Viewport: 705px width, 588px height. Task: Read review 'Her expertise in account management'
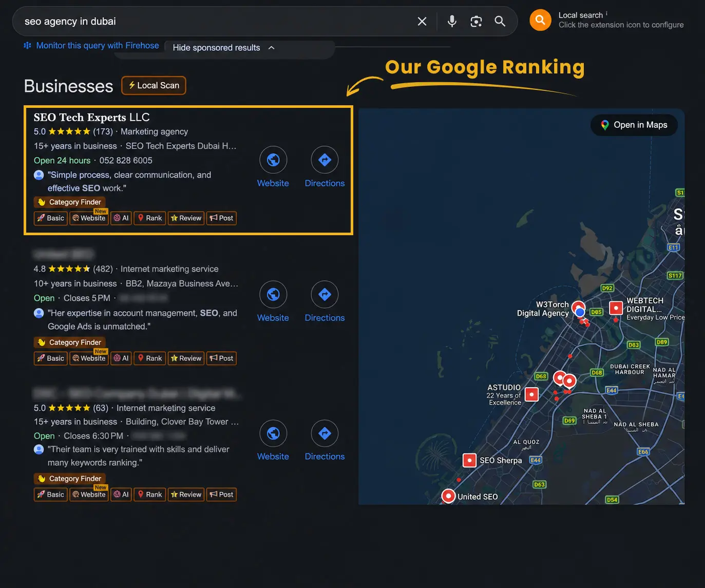tap(142, 319)
